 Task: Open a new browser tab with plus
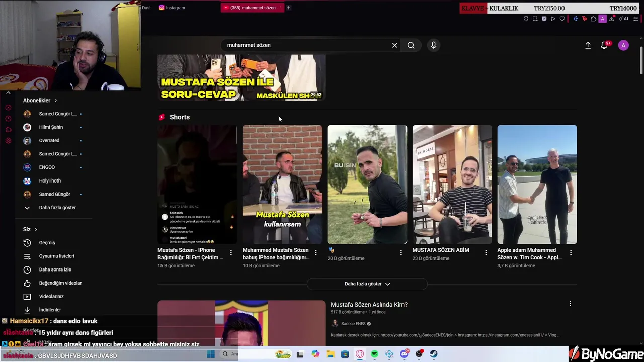coord(288,8)
